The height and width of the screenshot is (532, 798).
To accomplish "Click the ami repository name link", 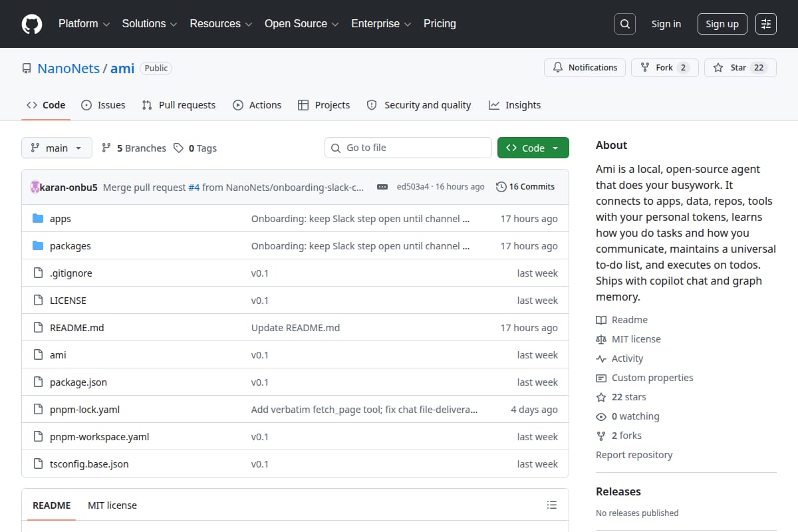I will [x=122, y=68].
